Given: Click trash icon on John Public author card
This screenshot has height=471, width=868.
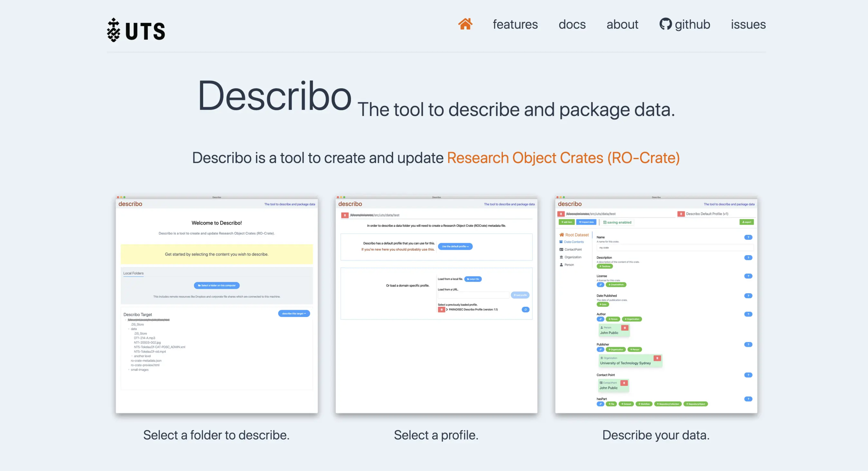Looking at the screenshot, I should pyautogui.click(x=625, y=328).
